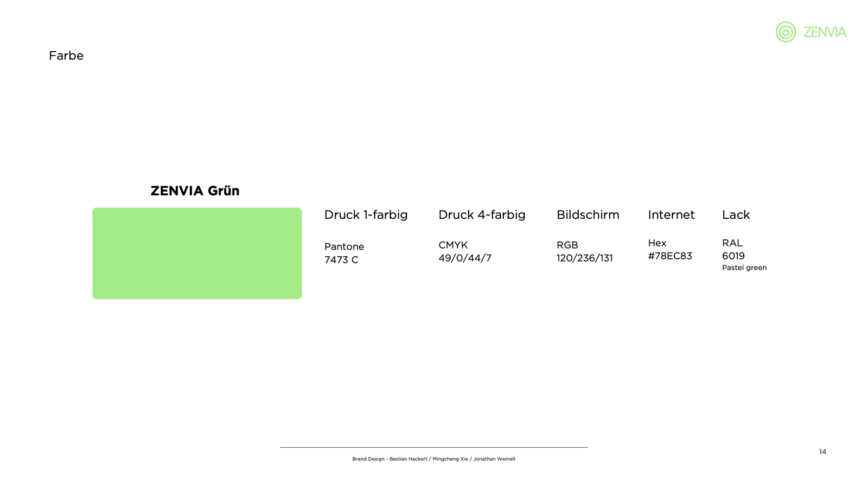Select the 120/236/131 RGB value
The height and width of the screenshot is (488, 868).
[584, 258]
